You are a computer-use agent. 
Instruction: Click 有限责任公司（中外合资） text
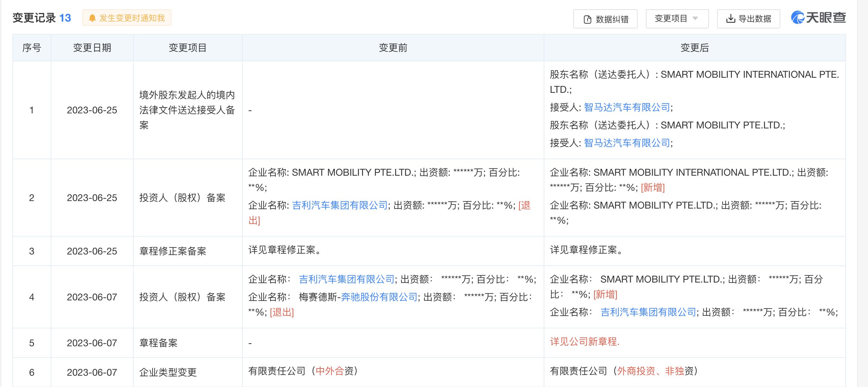(x=303, y=371)
